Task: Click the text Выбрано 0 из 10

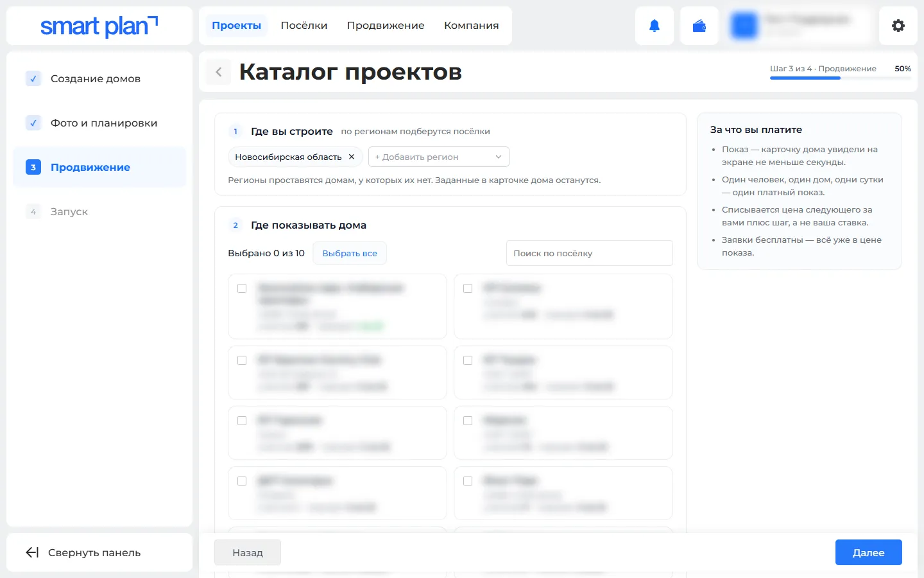Action: [266, 253]
